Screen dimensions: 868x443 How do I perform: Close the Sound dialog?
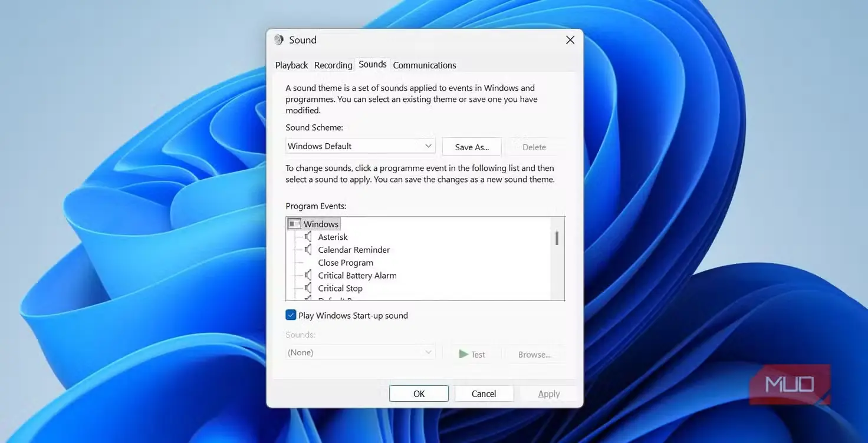pyautogui.click(x=570, y=40)
